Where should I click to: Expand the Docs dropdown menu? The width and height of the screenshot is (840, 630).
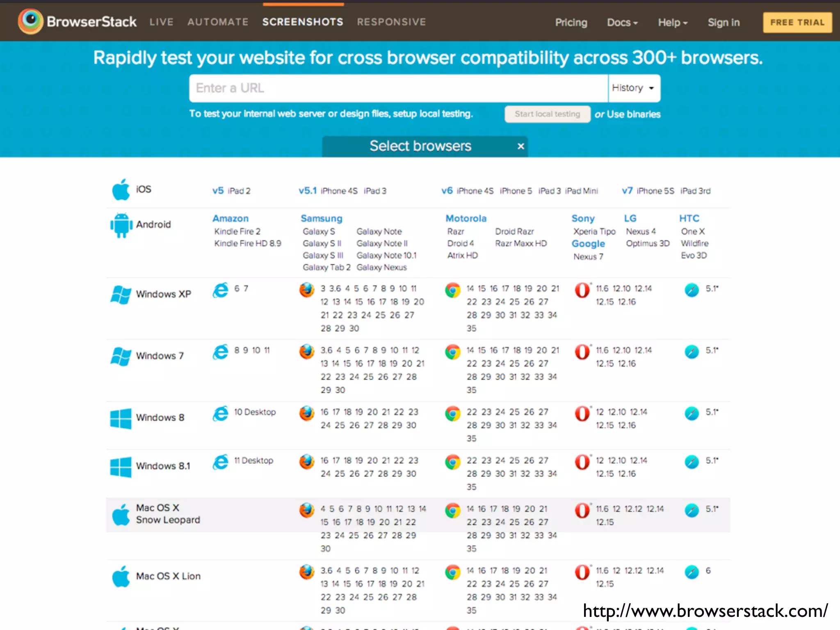(x=622, y=23)
